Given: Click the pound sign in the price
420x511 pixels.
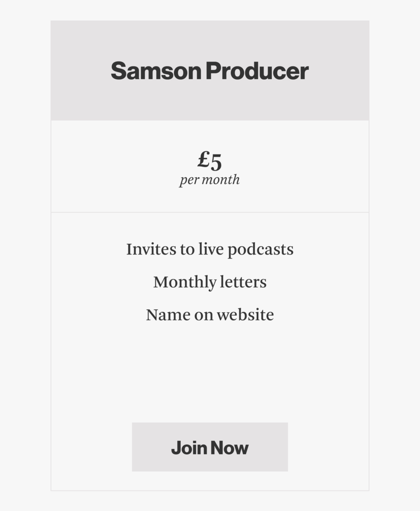Looking at the screenshot, I should click(x=203, y=159).
